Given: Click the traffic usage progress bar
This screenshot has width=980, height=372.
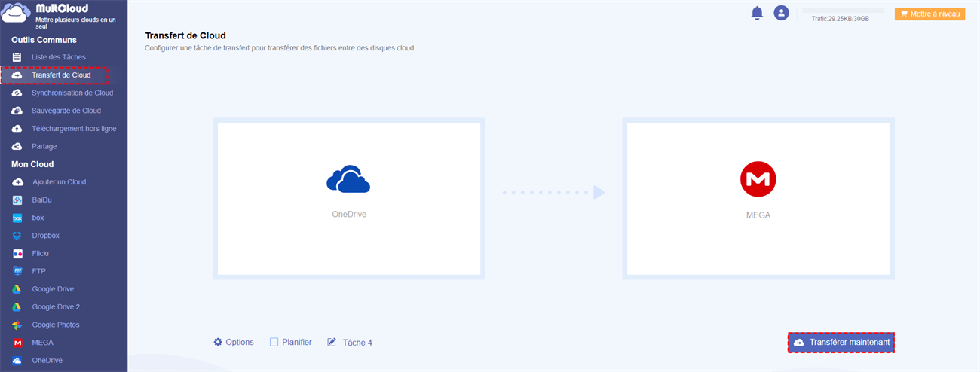Looking at the screenshot, I should click(x=843, y=10).
